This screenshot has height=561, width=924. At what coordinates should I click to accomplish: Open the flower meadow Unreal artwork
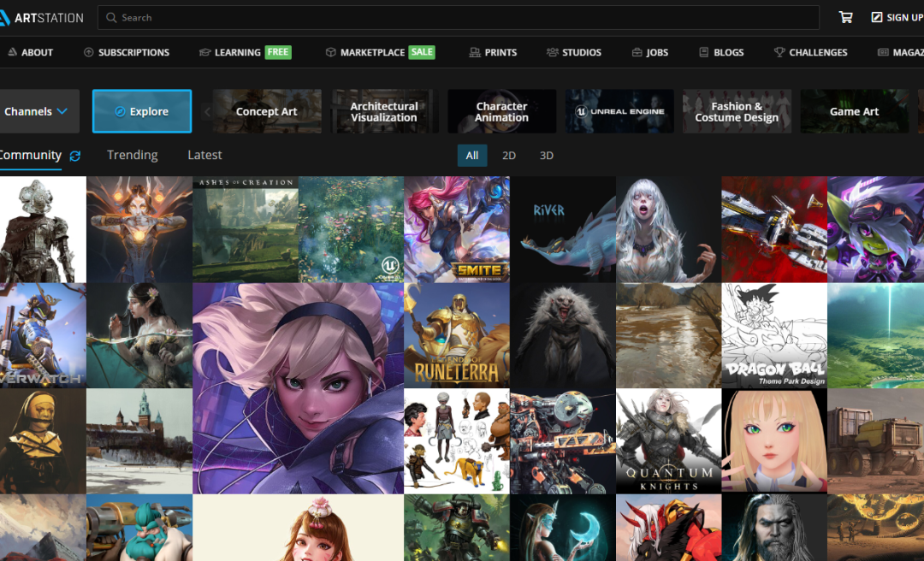(352, 229)
